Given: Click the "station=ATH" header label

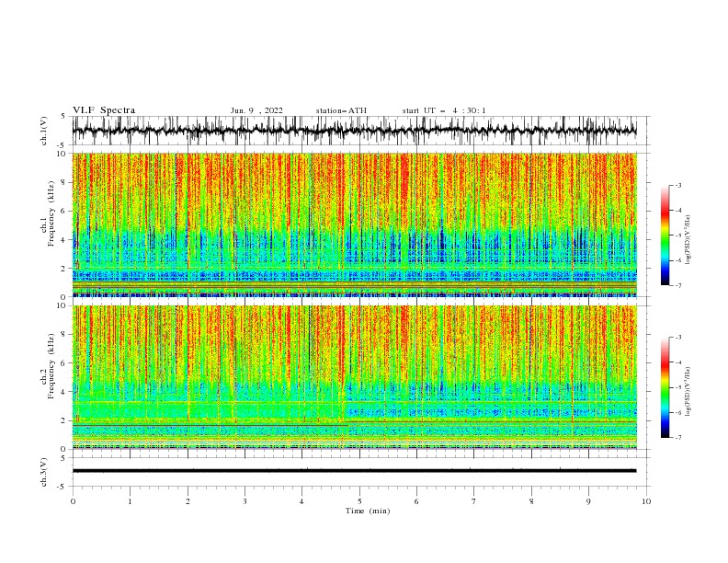Looking at the screenshot, I should 341,110.
